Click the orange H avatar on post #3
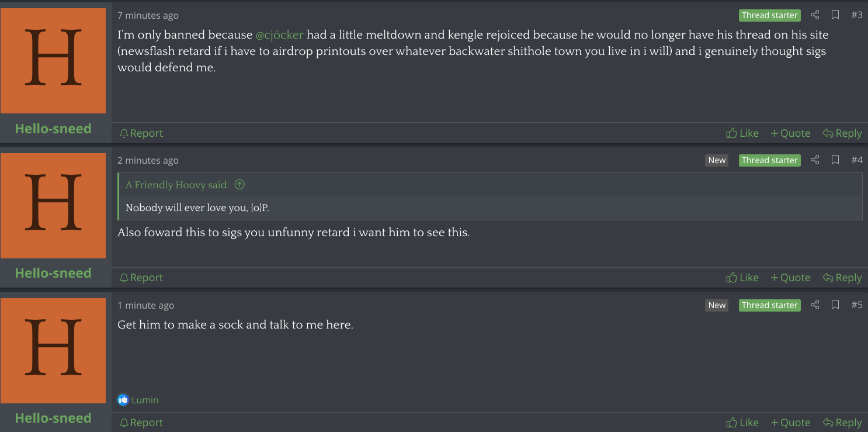Screen dimensions: 868x432 pyautogui.click(x=53, y=60)
